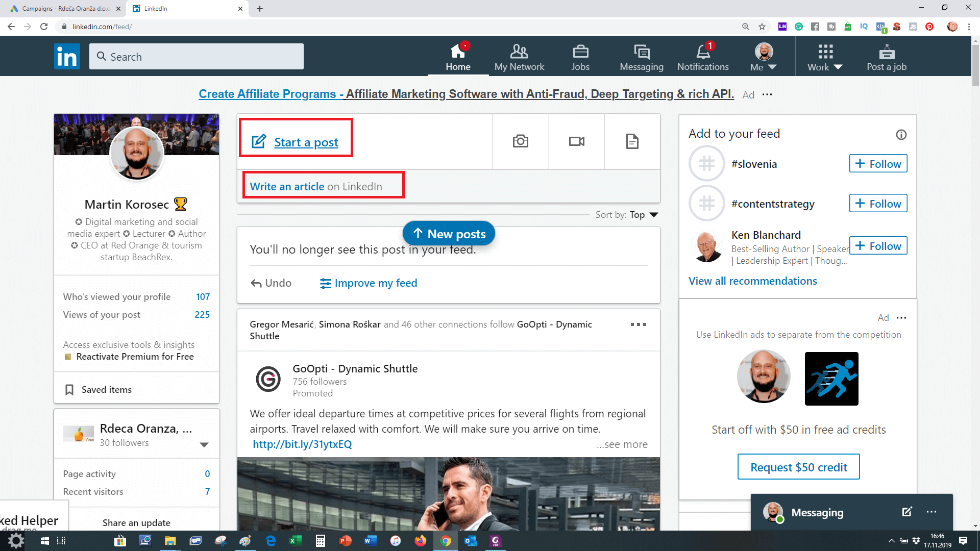Screen dimensions: 980x551
Task: Click compose icon in Messaging bar
Action: (906, 512)
